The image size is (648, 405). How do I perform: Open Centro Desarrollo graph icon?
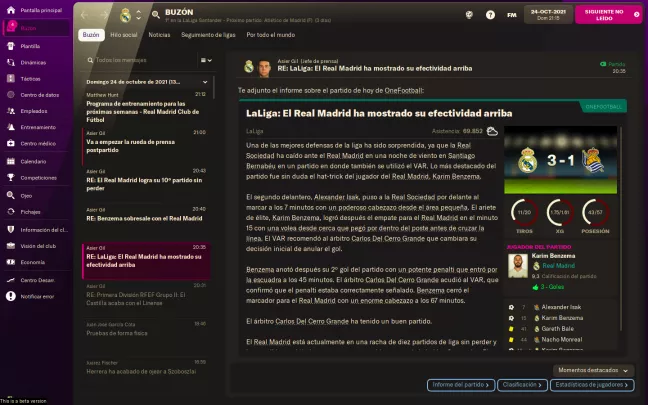[11, 280]
